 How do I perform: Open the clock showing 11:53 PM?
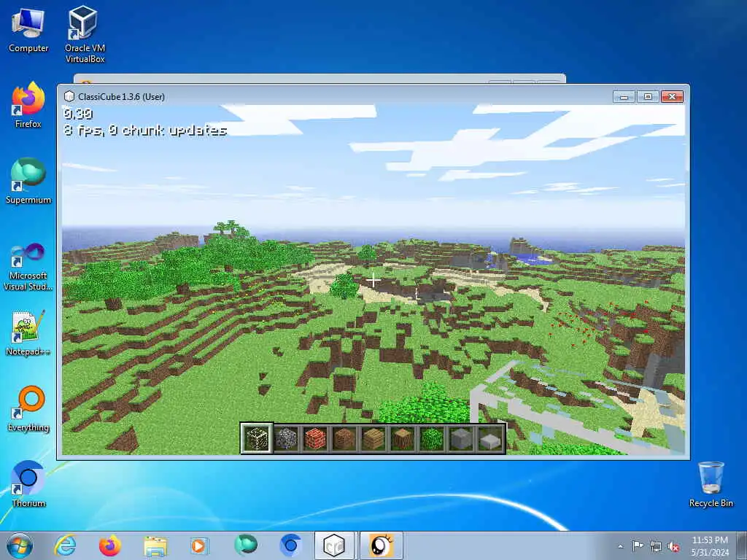pos(710,545)
